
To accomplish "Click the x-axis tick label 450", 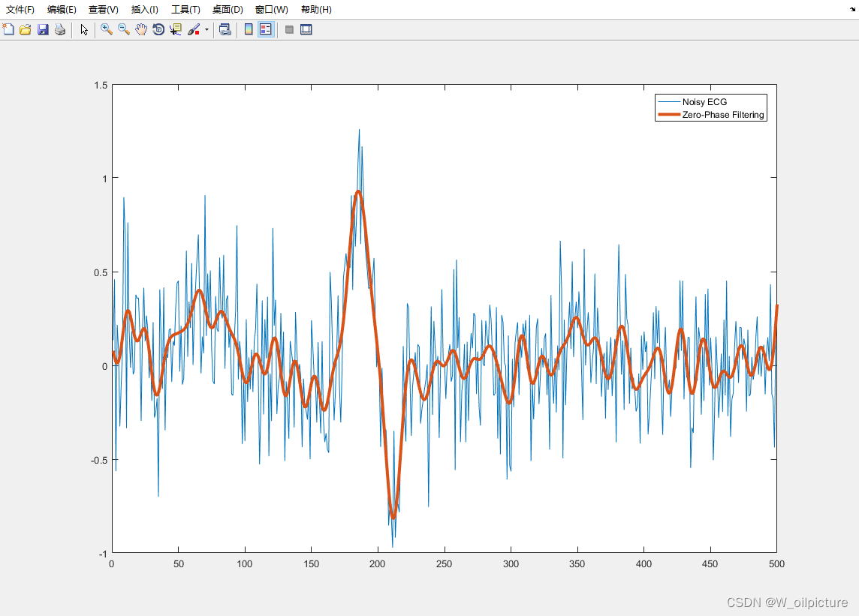I will click(710, 564).
